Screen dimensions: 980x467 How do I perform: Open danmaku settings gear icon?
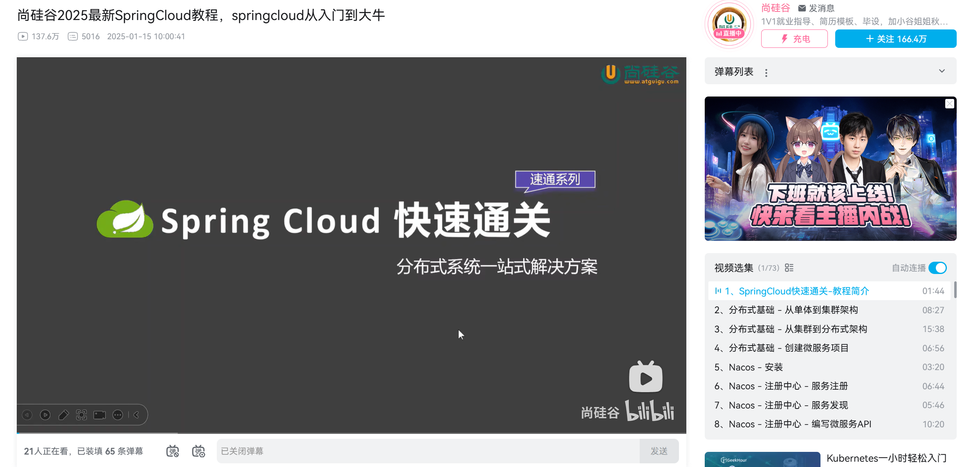198,451
